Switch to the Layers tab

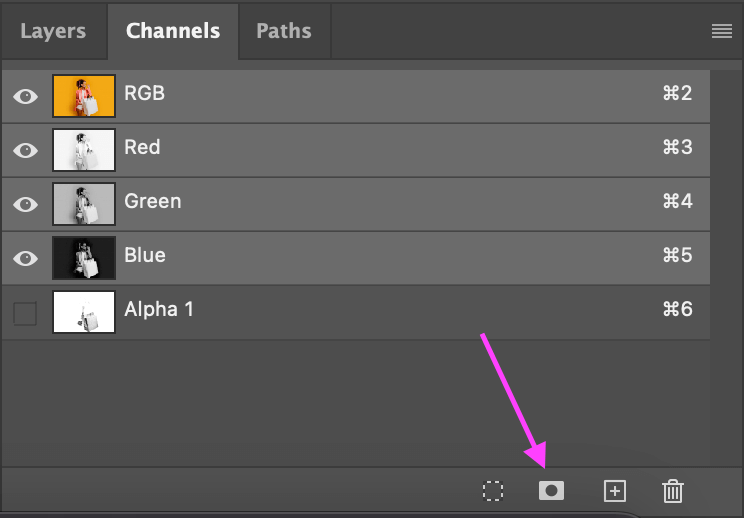click(x=53, y=31)
